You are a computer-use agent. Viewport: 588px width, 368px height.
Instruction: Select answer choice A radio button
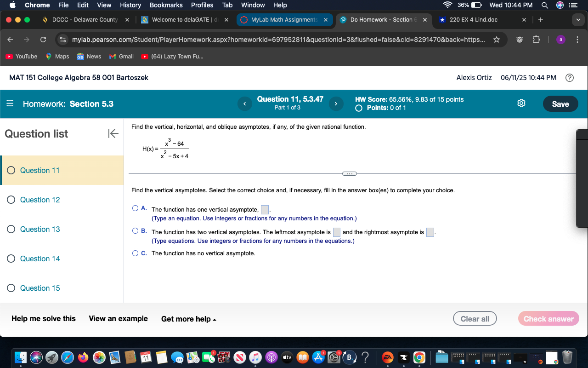(x=136, y=208)
